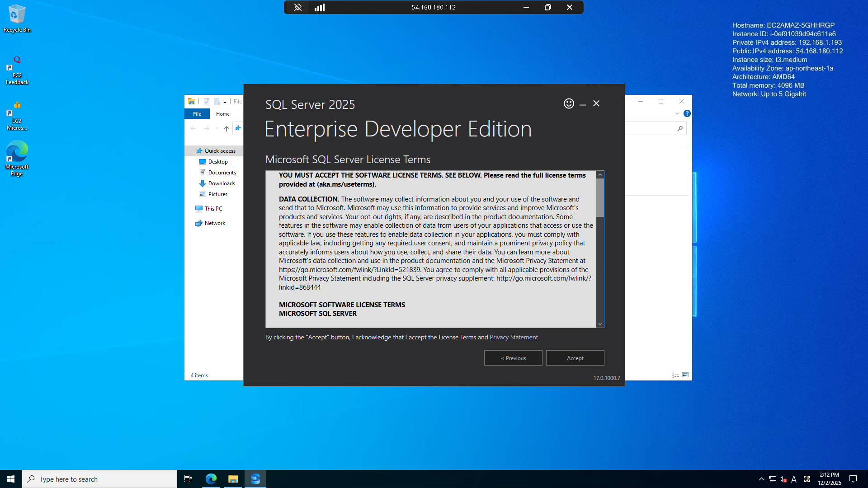The height and width of the screenshot is (488, 868).
Task: Click connection signal bars icon in remote toolbar
Action: click(x=320, y=7)
